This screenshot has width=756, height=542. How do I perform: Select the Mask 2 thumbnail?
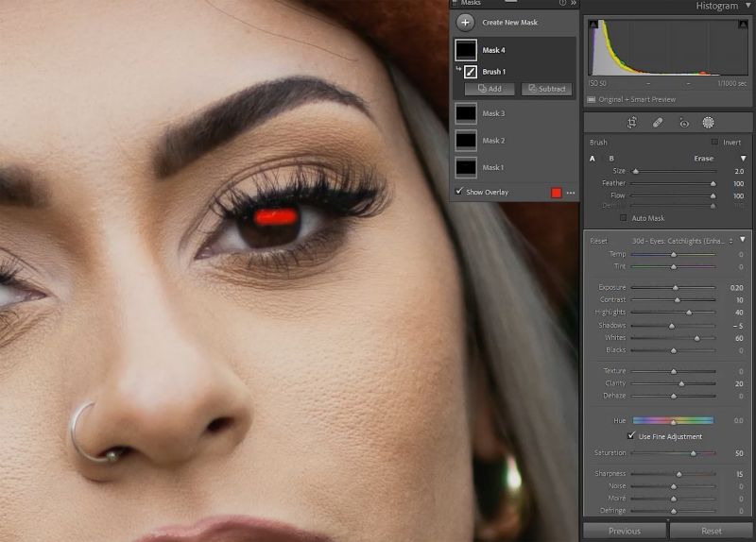[466, 141]
